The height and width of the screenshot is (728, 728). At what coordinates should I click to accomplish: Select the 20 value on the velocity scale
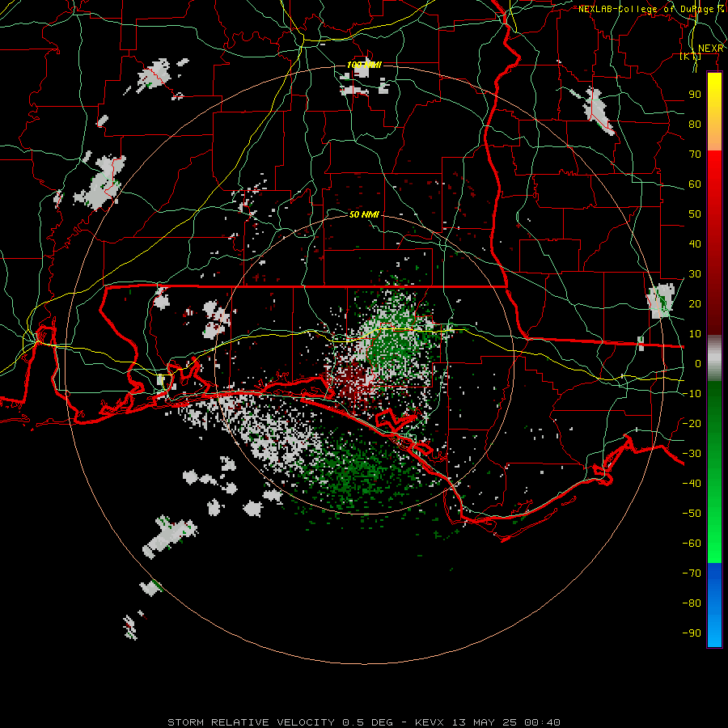tap(695, 303)
